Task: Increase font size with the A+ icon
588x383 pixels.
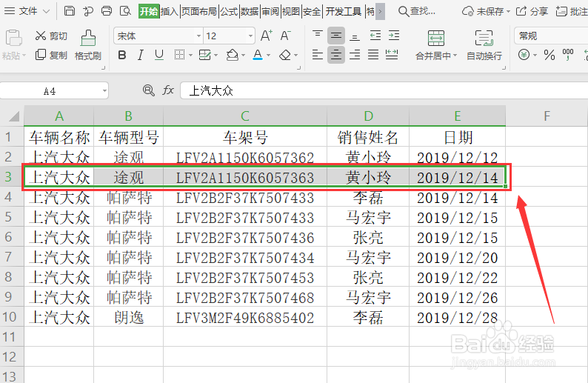Action: point(267,36)
